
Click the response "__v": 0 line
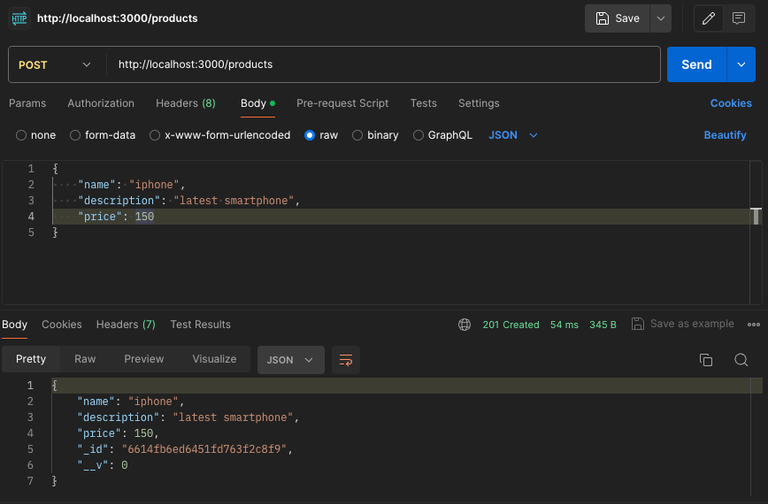[x=102, y=465]
